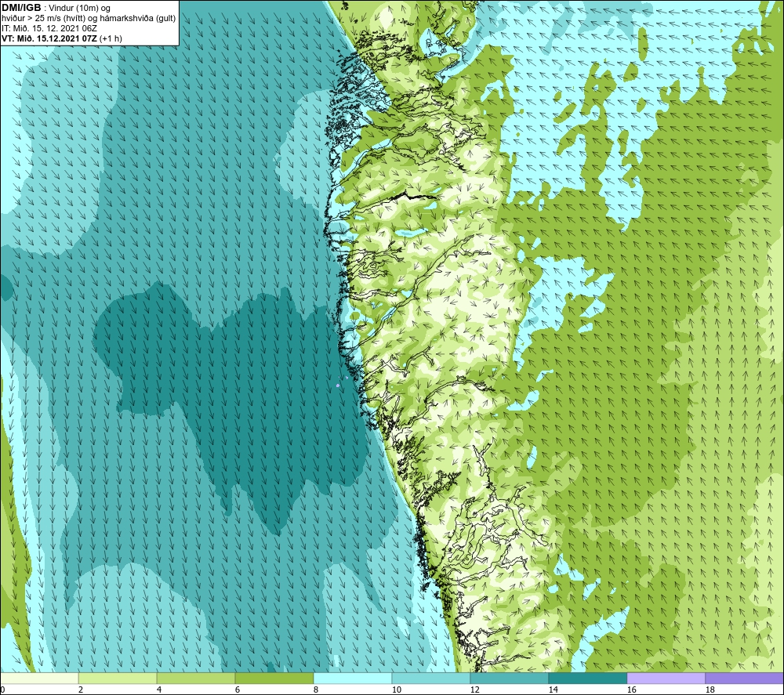The width and height of the screenshot is (784, 695).
Task: Click the '(+1 h)' forecast offset text
Action: tap(111, 38)
